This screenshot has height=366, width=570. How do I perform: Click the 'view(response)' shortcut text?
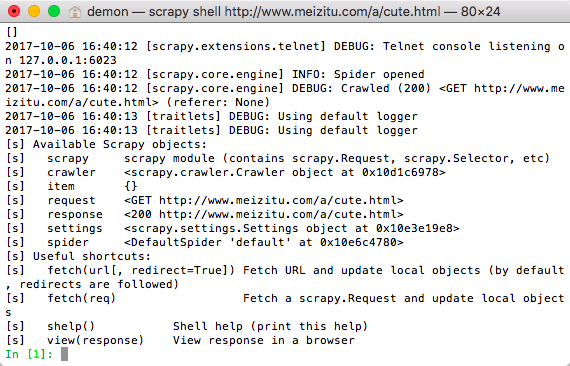pos(96,340)
